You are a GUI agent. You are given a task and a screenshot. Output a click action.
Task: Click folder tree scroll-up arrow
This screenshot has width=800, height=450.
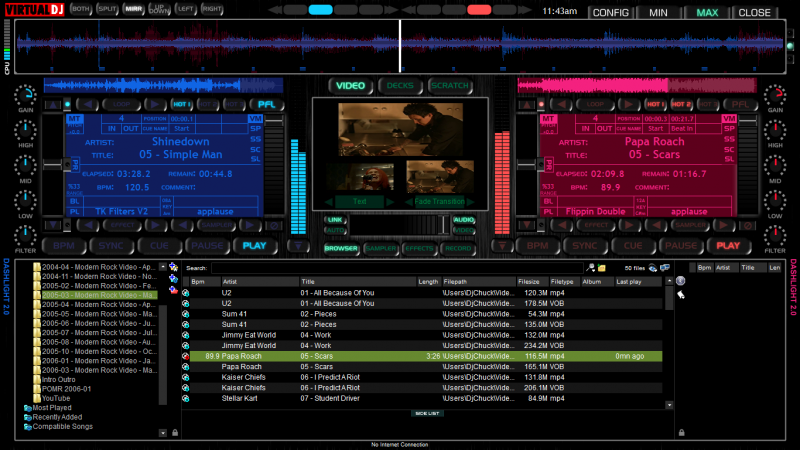[x=163, y=267]
